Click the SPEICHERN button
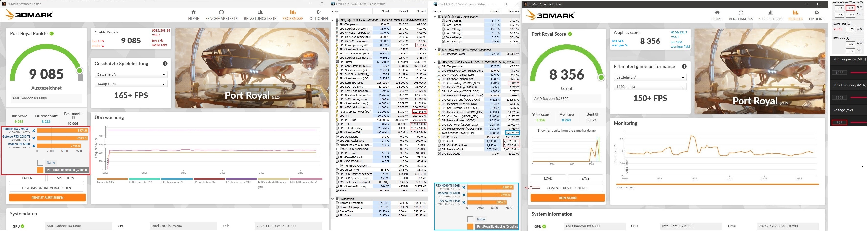Viewport: 868px width, 233px height. (x=66, y=178)
